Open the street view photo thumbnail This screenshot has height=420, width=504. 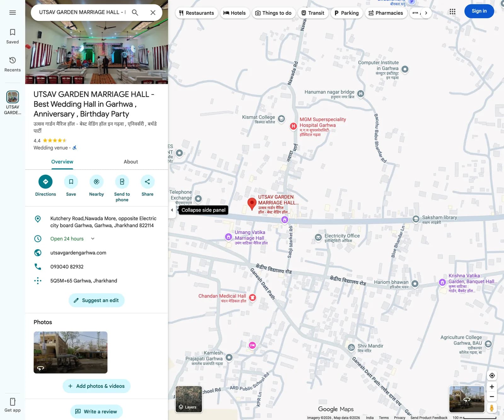[x=71, y=352]
